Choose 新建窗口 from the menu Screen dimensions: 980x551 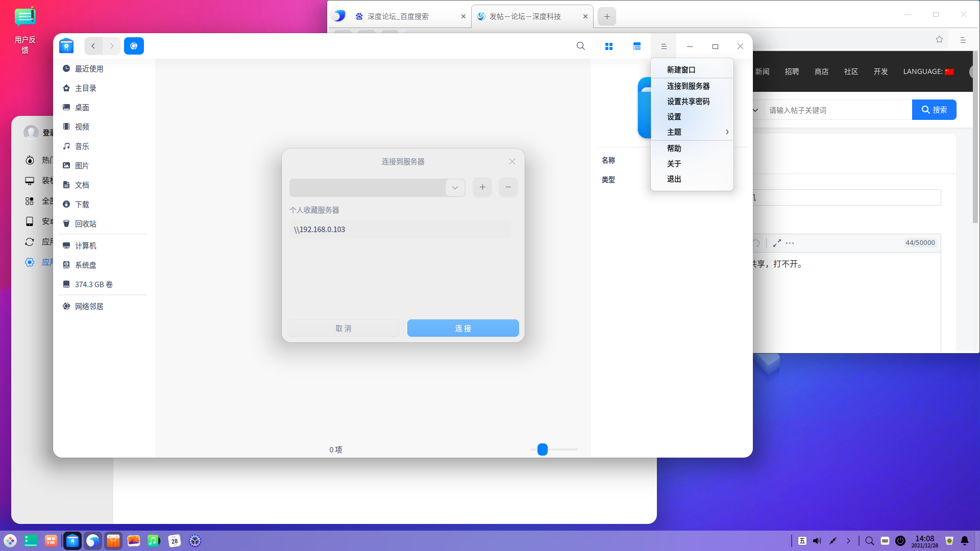click(681, 70)
